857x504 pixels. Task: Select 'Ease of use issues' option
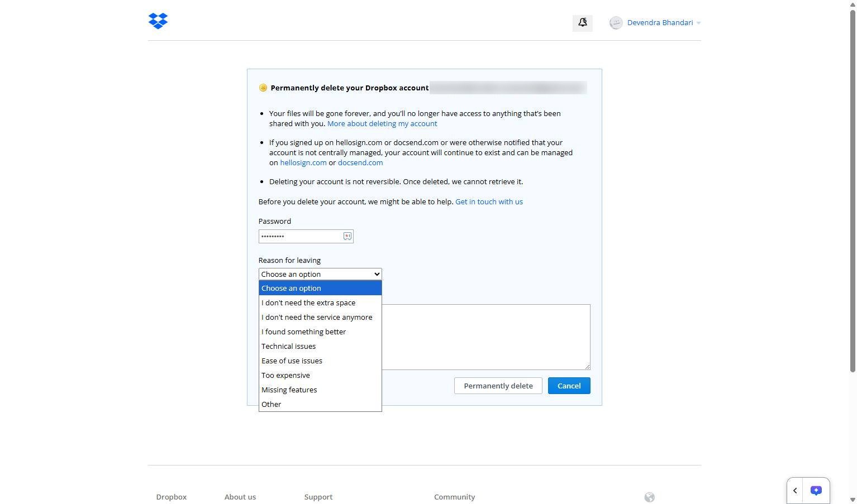[320, 361]
